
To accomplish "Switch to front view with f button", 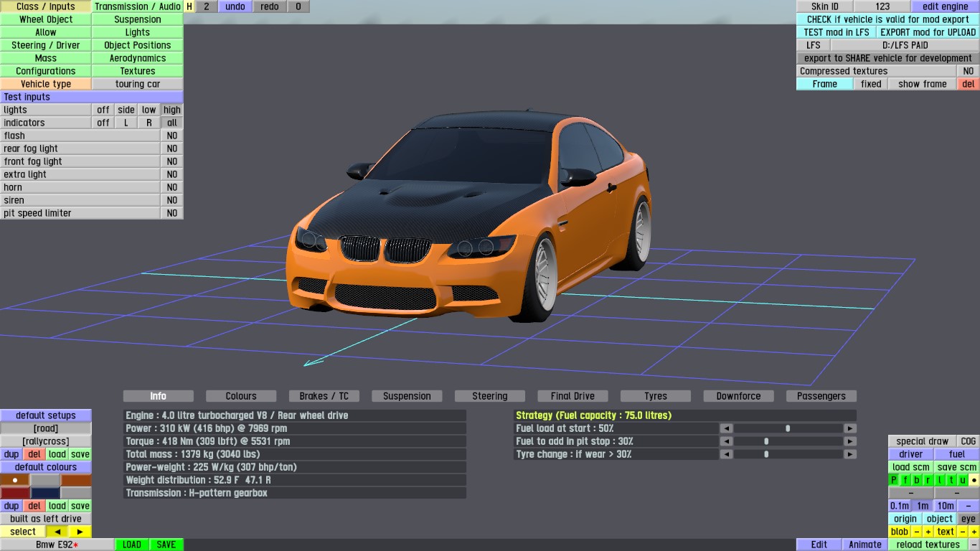I will point(905,480).
